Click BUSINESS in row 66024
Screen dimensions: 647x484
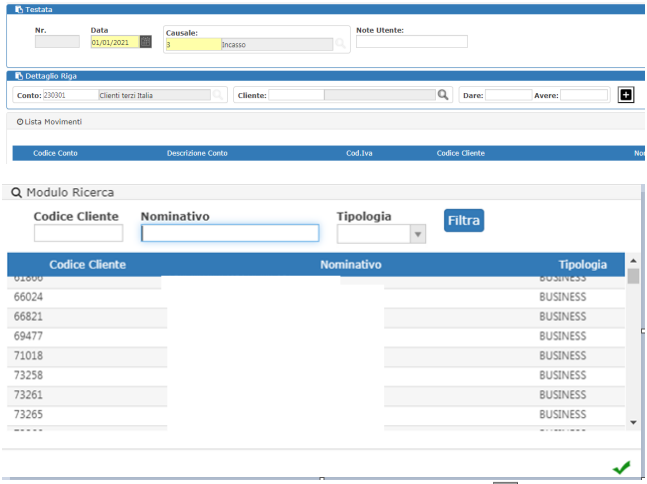click(563, 297)
